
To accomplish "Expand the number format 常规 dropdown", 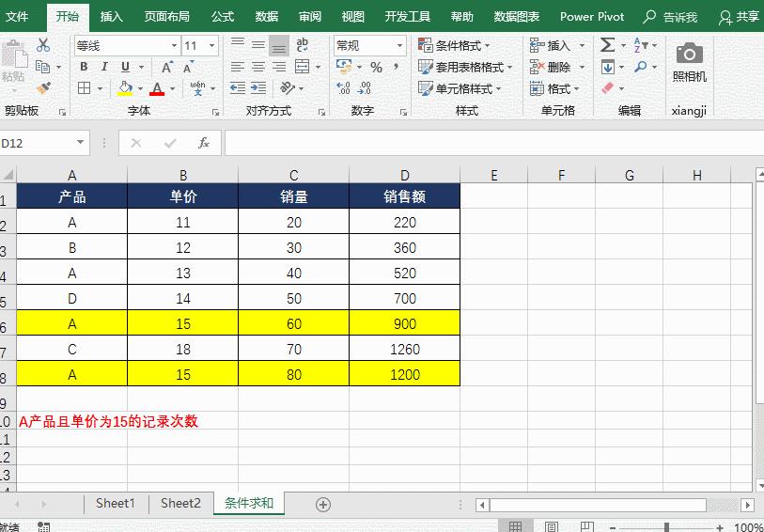I will (400, 46).
